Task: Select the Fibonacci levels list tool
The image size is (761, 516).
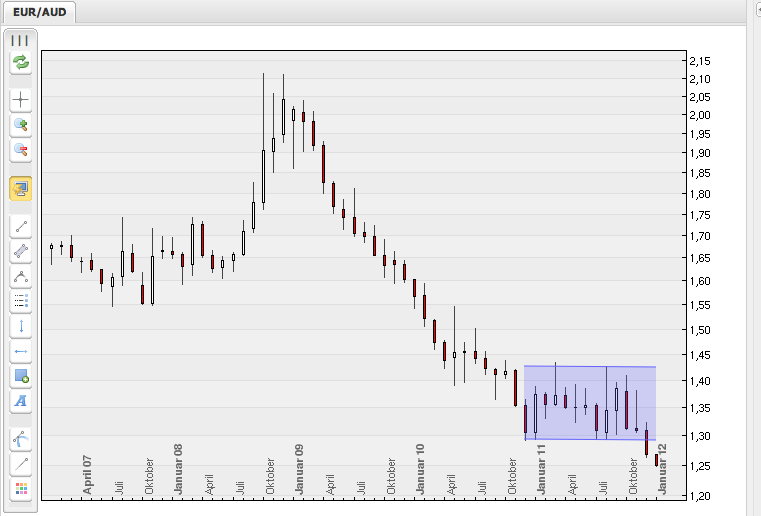Action: [20, 301]
